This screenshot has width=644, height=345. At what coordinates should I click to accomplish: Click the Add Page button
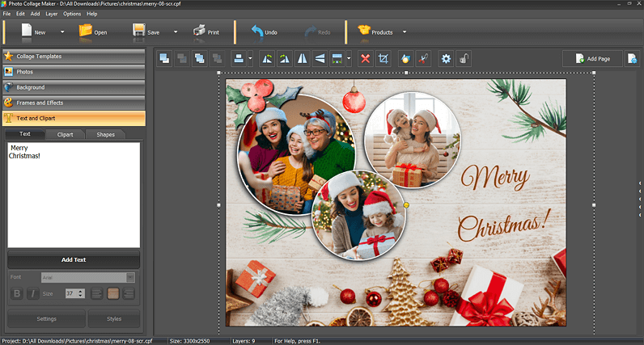coord(593,59)
